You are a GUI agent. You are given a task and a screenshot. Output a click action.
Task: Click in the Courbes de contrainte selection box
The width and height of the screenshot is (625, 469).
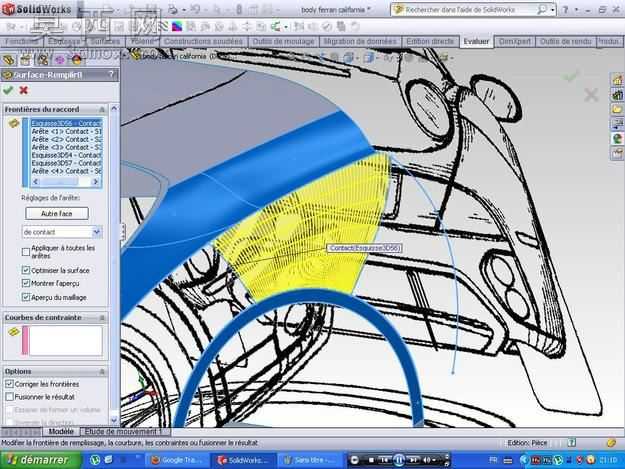65,340
